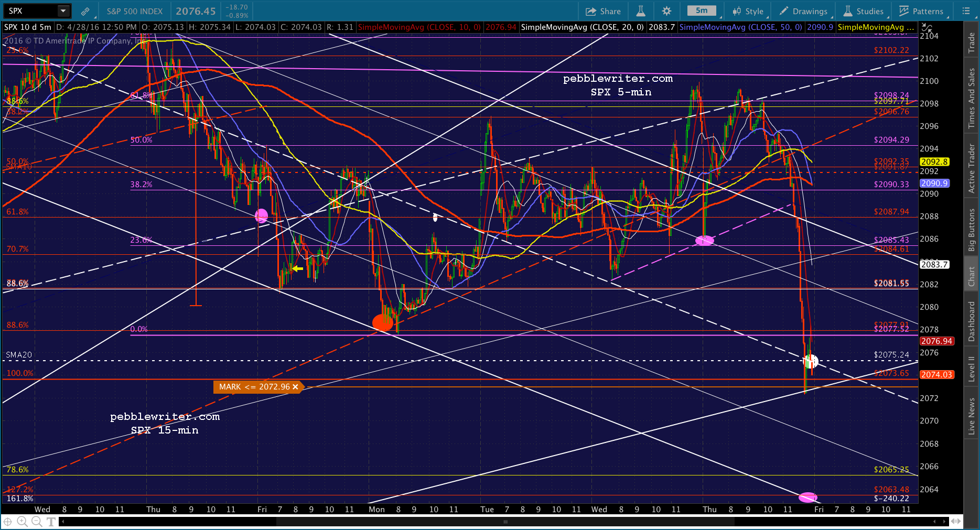The width and height of the screenshot is (980, 530).
Task: Remove the MARK <= 2072.96 alert
Action: point(295,387)
